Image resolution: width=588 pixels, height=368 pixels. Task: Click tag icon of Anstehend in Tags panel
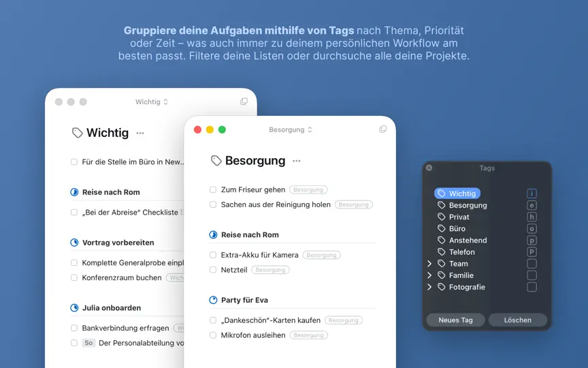pyautogui.click(x=442, y=240)
